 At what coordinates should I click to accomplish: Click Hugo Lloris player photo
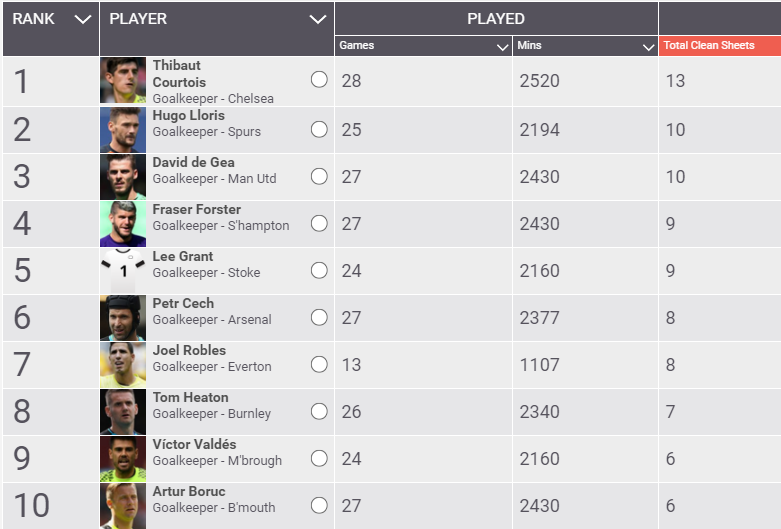coord(123,129)
